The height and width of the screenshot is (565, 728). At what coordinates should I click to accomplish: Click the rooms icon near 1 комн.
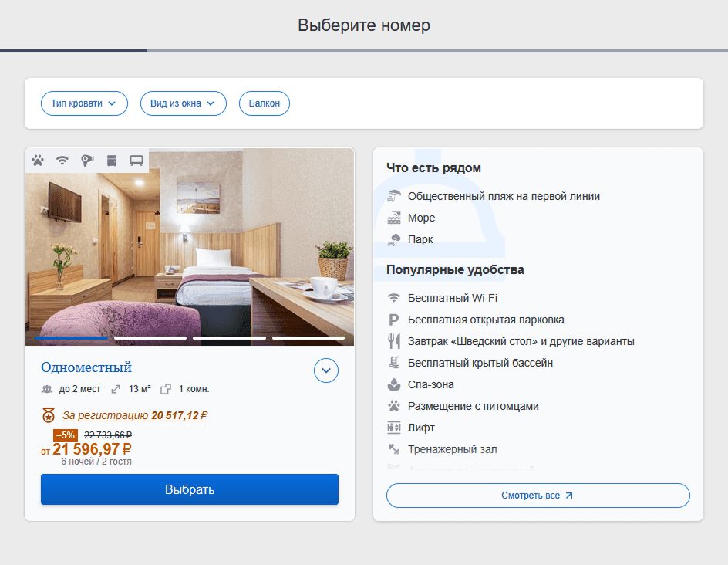click(166, 389)
